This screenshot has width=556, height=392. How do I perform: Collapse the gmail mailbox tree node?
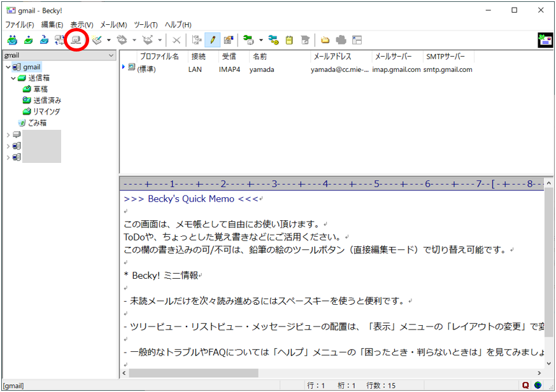(x=8, y=67)
